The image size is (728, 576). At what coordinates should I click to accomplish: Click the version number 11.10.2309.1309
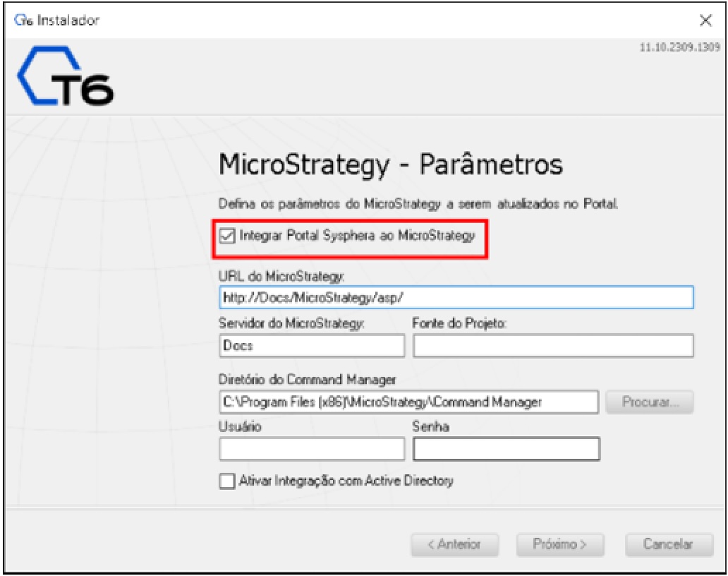click(x=679, y=47)
